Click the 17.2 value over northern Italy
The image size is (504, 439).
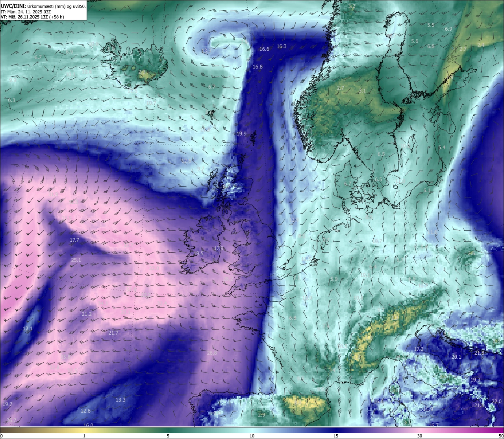pyautogui.click(x=419, y=349)
